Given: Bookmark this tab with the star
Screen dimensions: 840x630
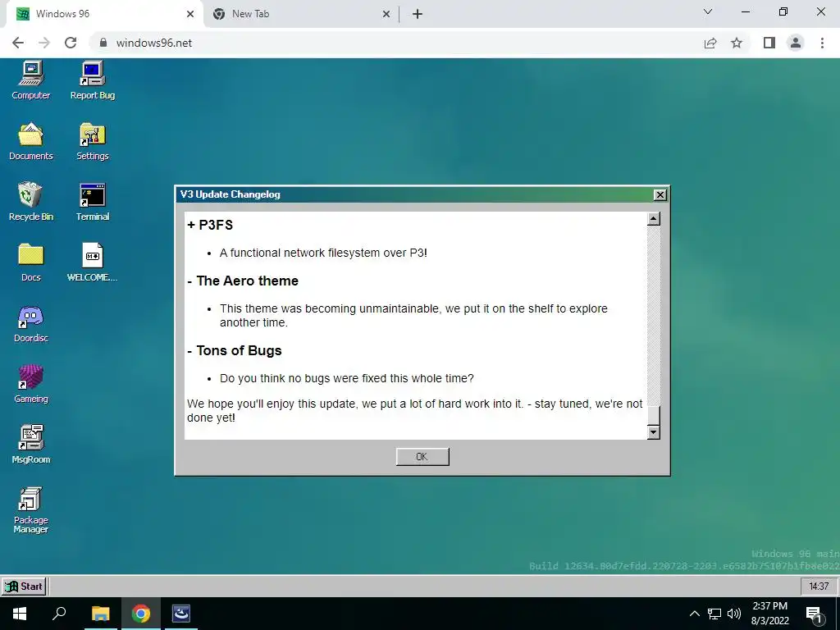Looking at the screenshot, I should [x=737, y=43].
